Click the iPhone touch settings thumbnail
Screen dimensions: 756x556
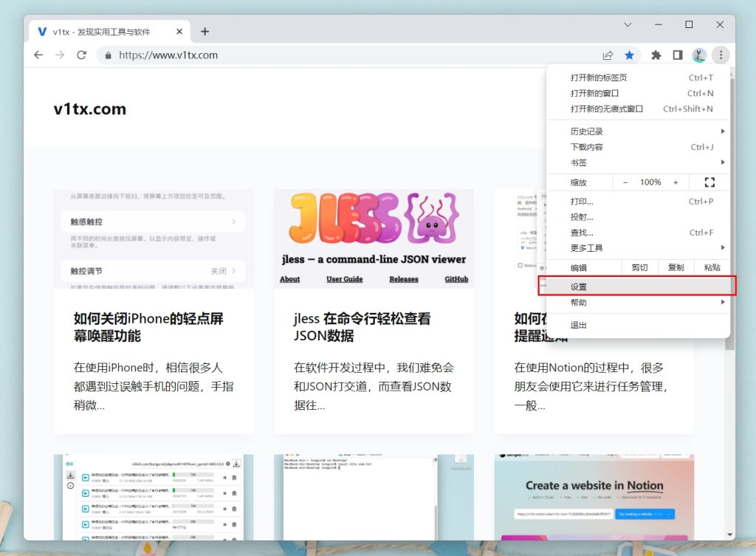click(x=154, y=238)
